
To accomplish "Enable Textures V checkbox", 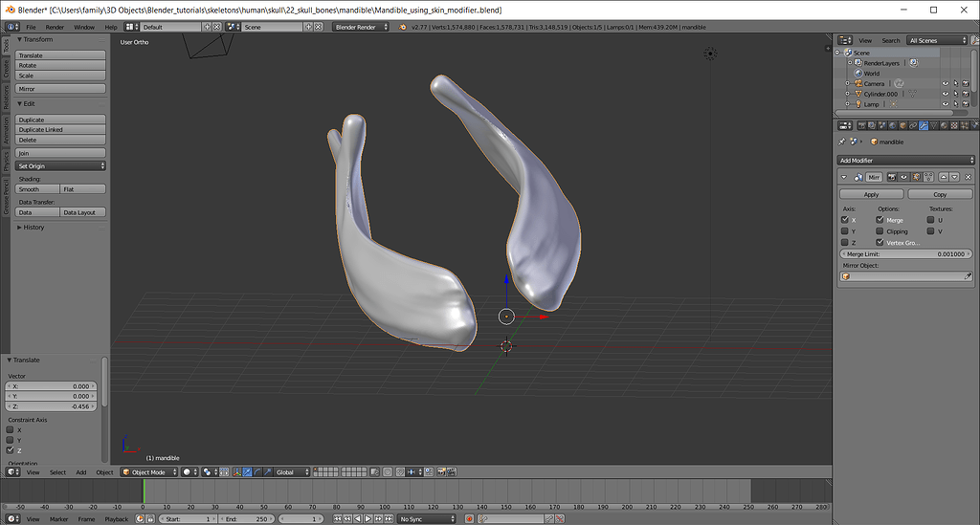I will click(x=930, y=231).
